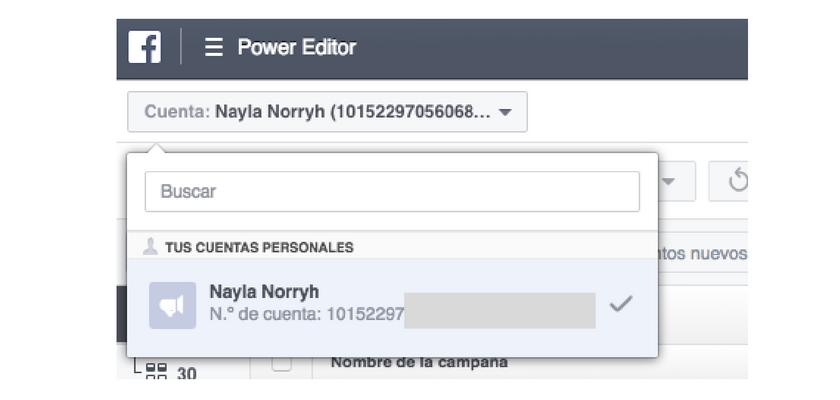Open the dropdown arrow left of revert button

tap(668, 181)
